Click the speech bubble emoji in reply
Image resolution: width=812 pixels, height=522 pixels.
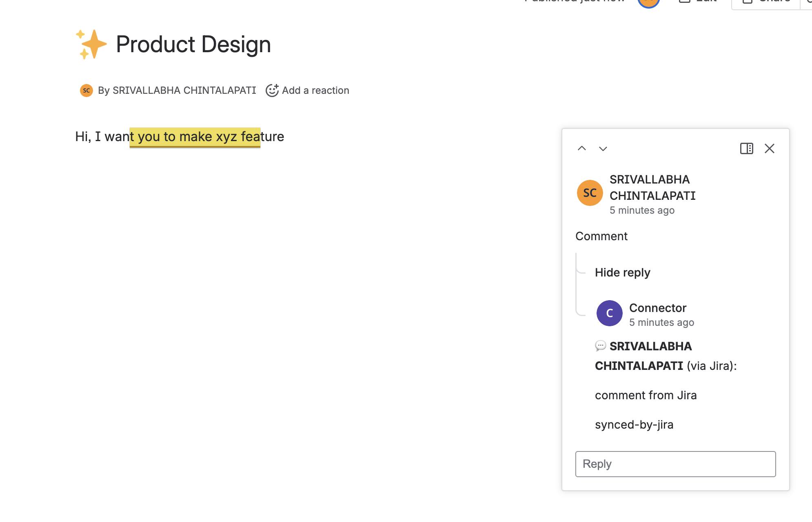[x=600, y=346]
